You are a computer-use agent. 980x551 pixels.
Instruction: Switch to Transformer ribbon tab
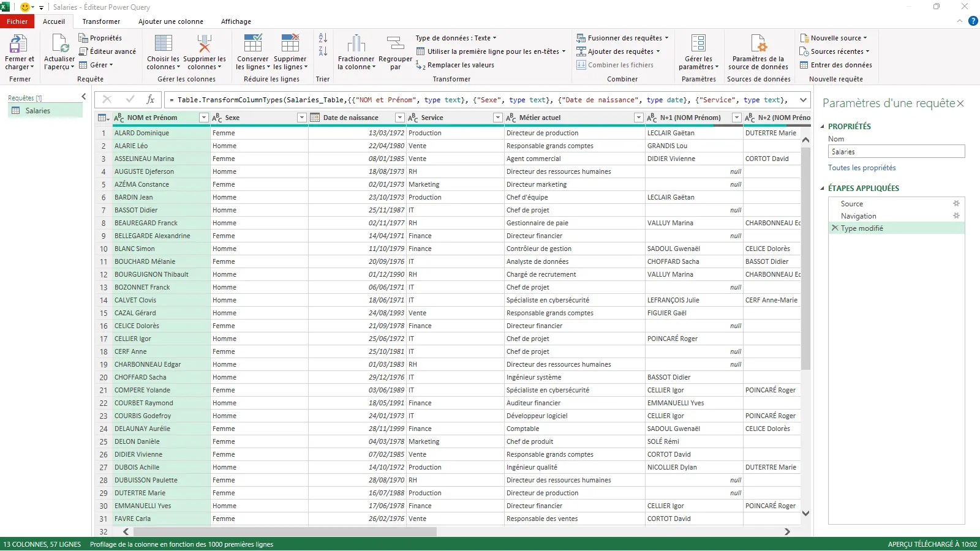pos(101,21)
